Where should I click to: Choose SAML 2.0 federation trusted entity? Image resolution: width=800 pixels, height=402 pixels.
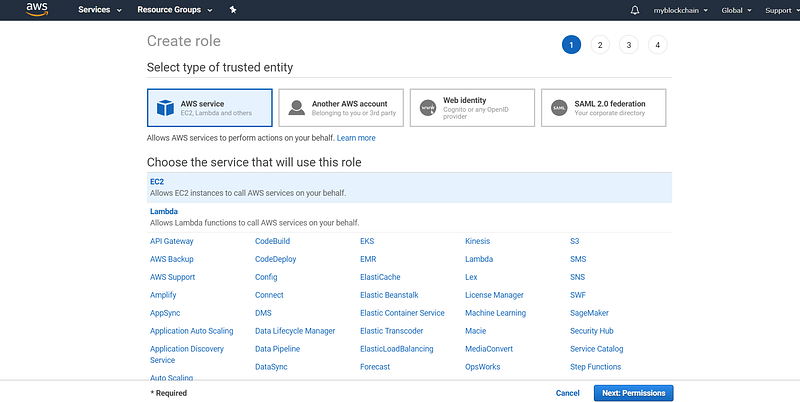click(604, 108)
